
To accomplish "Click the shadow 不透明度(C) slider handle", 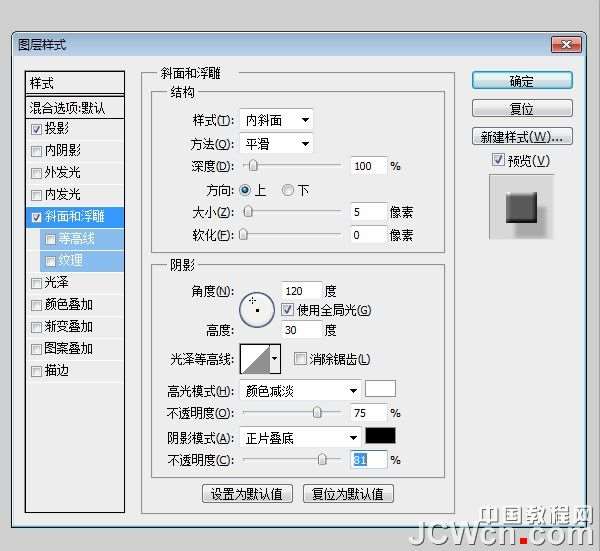I will pyautogui.click(x=323, y=459).
